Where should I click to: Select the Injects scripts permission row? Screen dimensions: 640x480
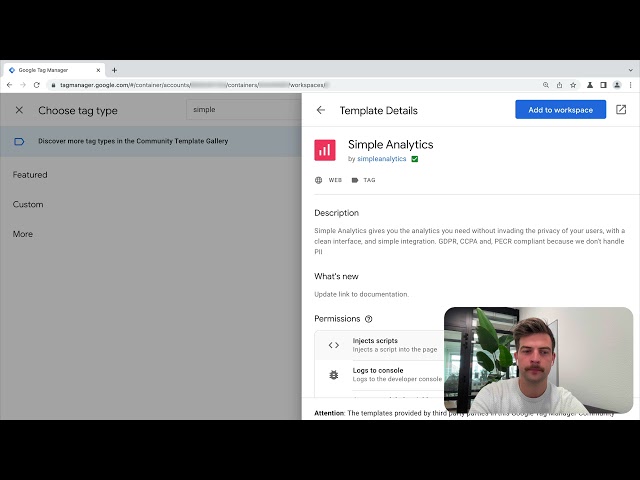tap(379, 345)
